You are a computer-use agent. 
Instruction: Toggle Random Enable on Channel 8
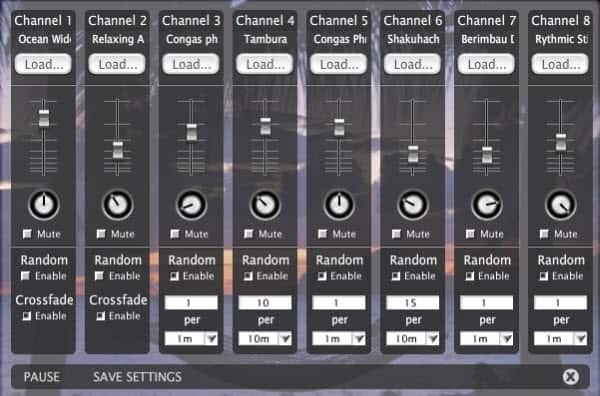pos(544,276)
